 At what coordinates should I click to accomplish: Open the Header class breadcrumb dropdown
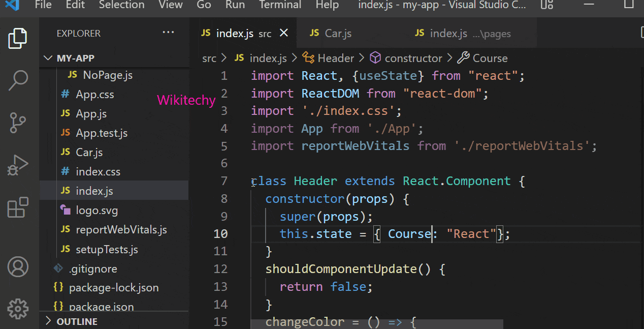[x=335, y=58]
